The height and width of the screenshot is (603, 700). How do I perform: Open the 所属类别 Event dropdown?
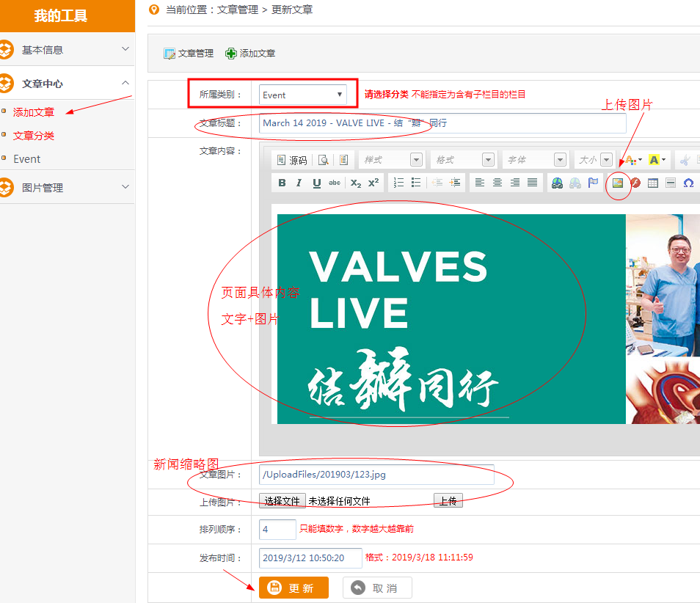click(x=303, y=95)
